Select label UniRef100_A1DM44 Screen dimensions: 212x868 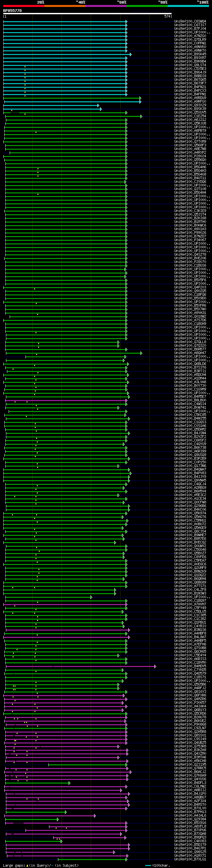(190, 379)
